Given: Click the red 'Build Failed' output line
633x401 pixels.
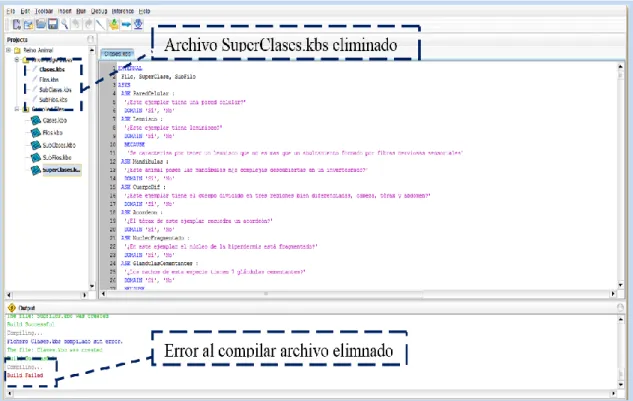Looking at the screenshot, I should tap(25, 376).
